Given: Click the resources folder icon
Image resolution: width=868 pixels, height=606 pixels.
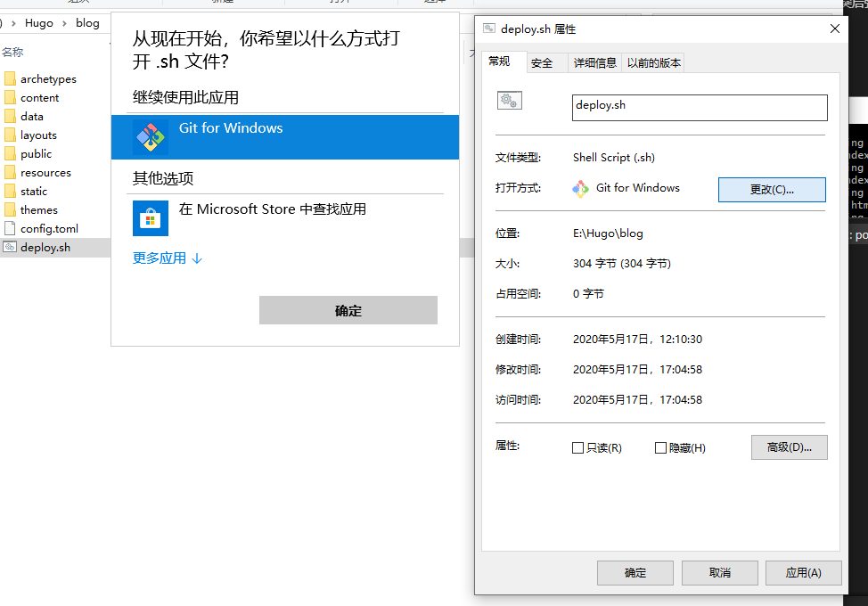Looking at the screenshot, I should [x=10, y=173].
